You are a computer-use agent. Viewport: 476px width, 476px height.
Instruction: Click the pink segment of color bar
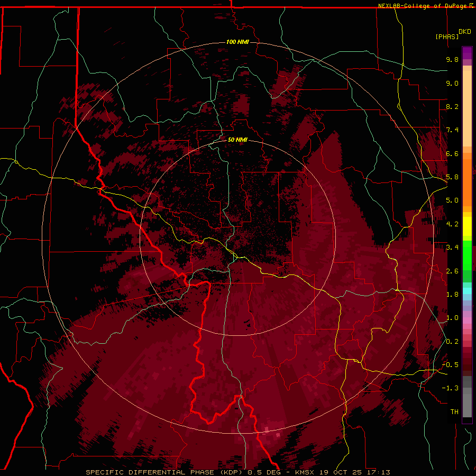(x=467, y=321)
